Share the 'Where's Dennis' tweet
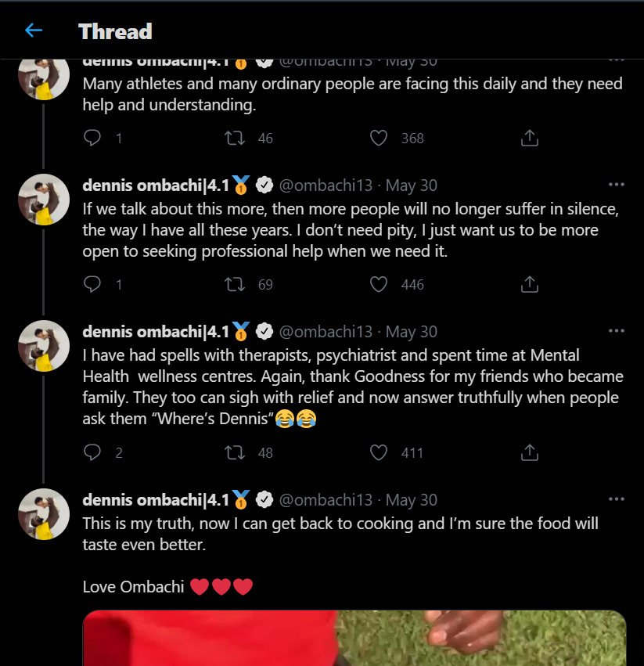Screen dimensions: 644x666 [530, 452]
